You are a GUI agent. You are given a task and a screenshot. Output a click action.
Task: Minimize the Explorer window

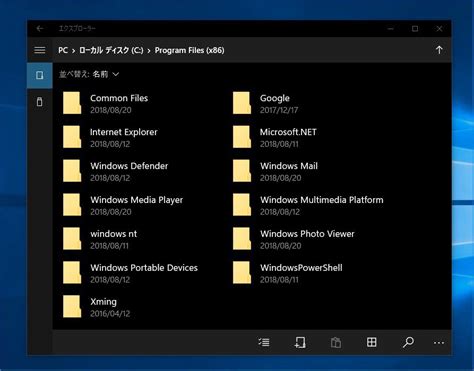pyautogui.click(x=391, y=29)
